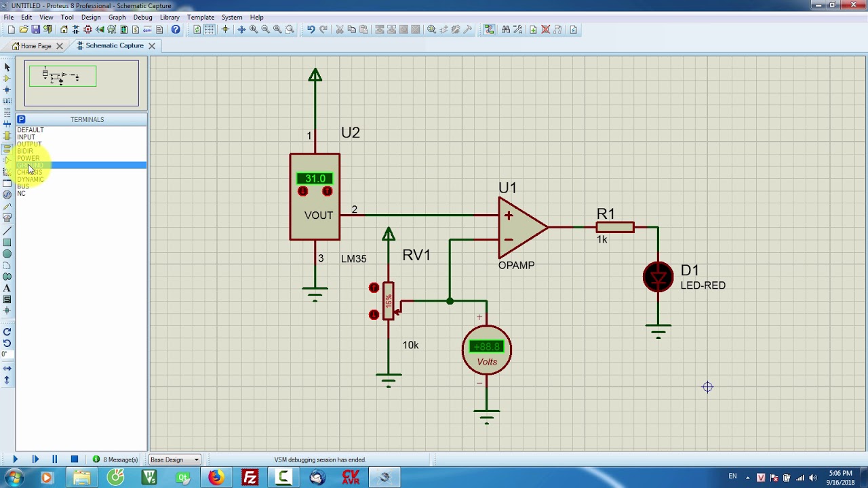Image resolution: width=868 pixels, height=488 pixels.
Task: Pause the simulation
Action: 55,460
